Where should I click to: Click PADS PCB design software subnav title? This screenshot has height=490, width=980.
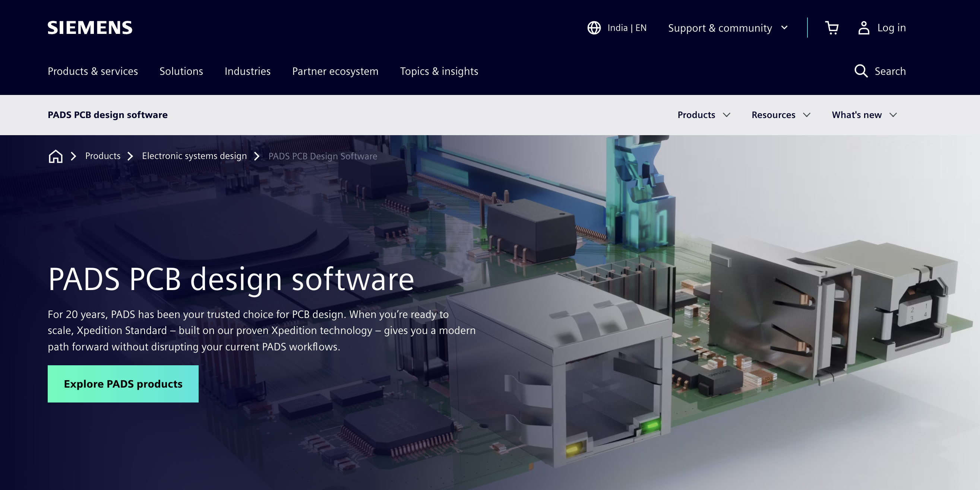point(108,115)
